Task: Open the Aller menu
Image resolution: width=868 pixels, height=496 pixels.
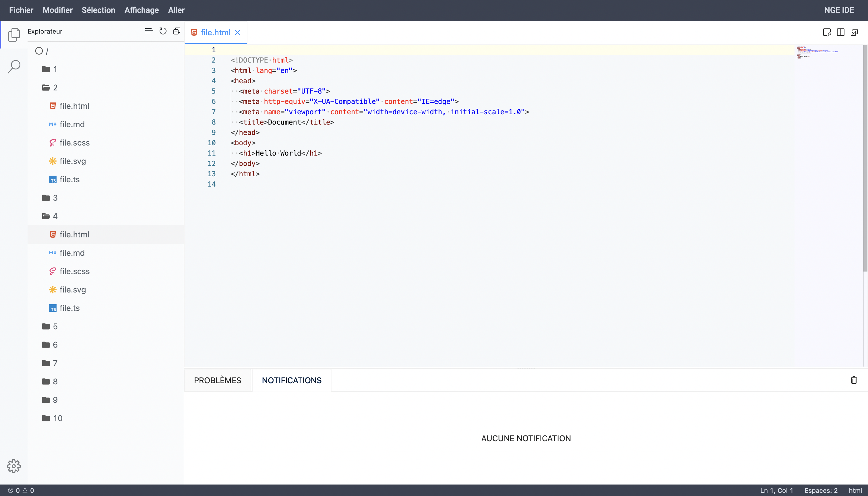Action: tap(176, 10)
